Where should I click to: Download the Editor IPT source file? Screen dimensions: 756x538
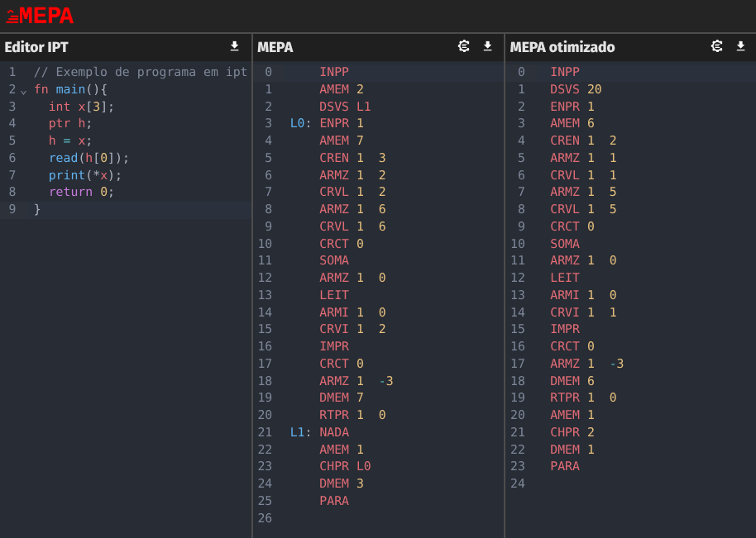234,46
